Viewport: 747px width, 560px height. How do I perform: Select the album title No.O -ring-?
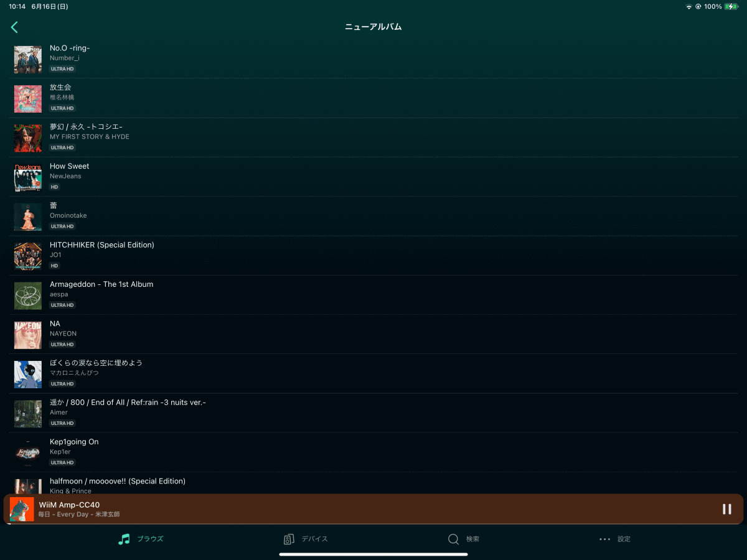point(70,48)
